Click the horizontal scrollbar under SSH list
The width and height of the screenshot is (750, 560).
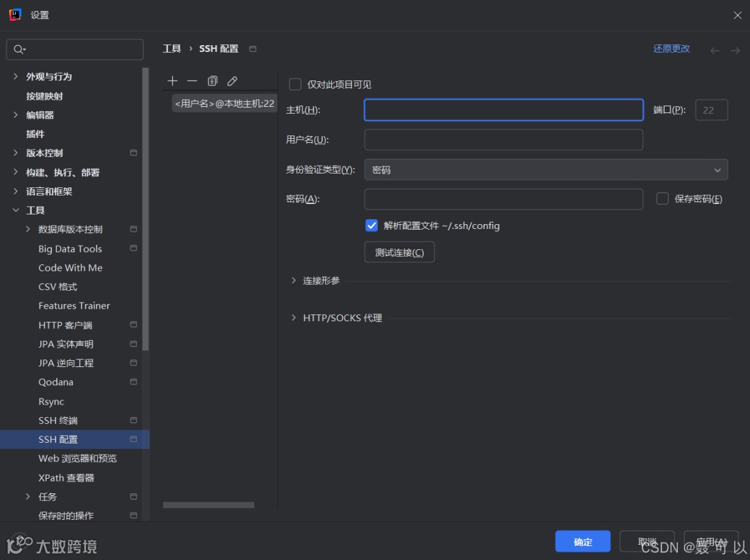point(208,504)
